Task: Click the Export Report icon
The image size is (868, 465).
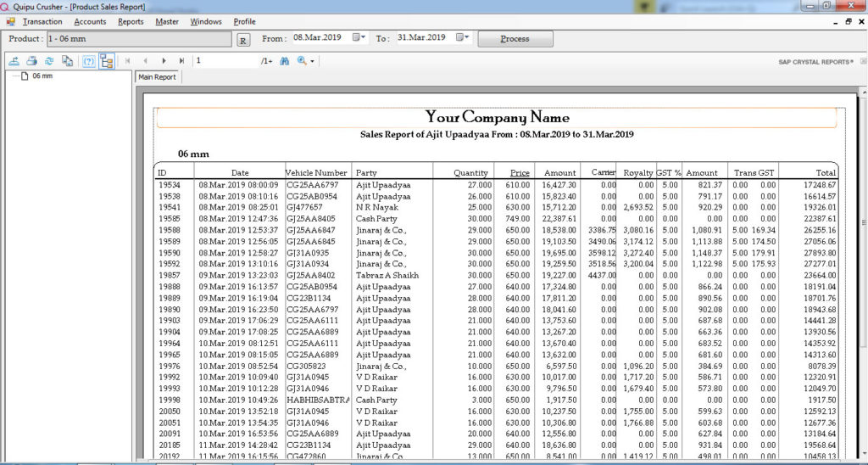Action: click(x=14, y=61)
